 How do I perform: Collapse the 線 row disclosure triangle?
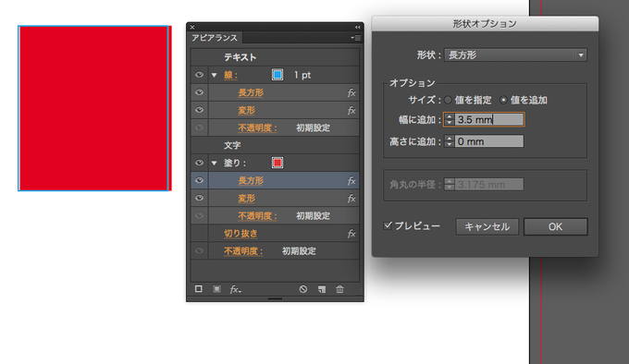215,75
